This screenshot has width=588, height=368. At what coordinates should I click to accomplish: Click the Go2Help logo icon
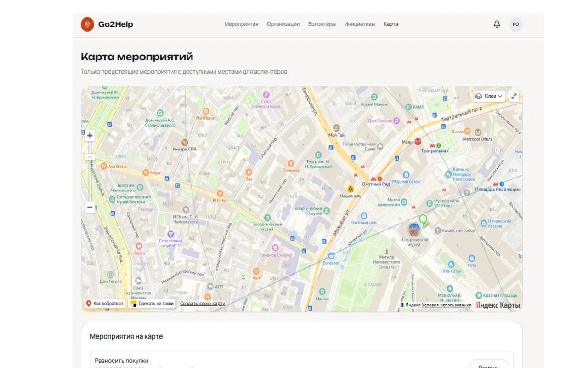(87, 24)
